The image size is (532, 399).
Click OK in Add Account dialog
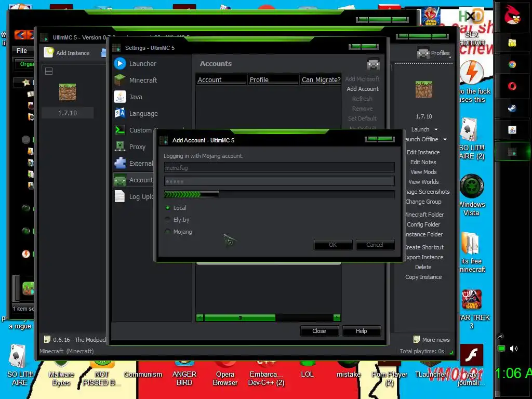point(333,245)
